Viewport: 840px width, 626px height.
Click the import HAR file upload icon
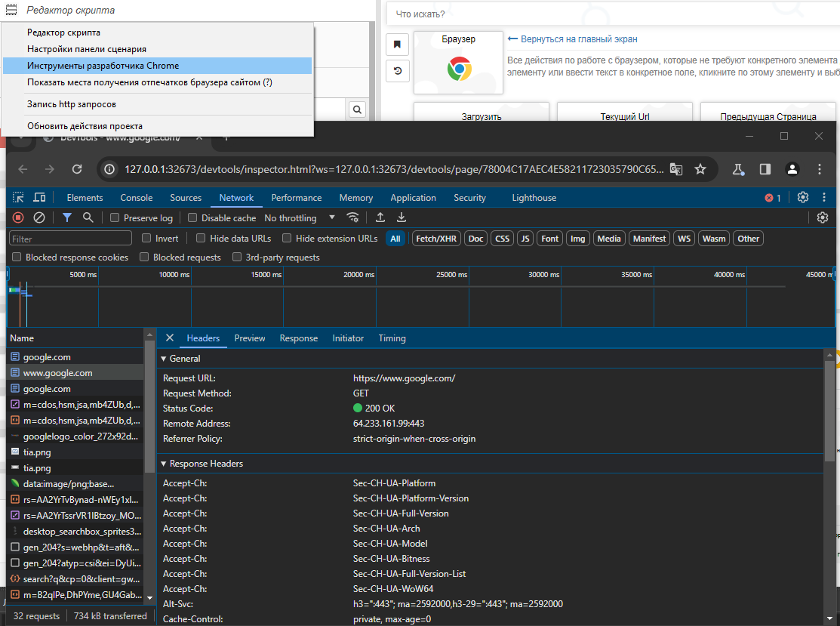[380, 217]
